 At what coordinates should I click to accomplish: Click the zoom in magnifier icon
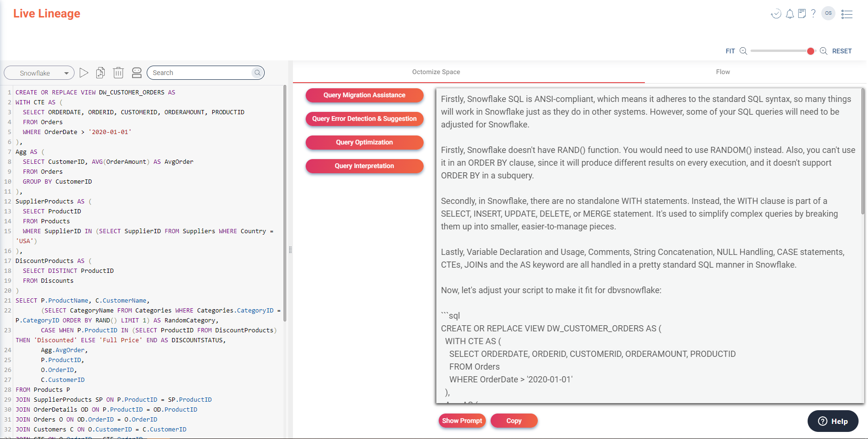click(824, 51)
